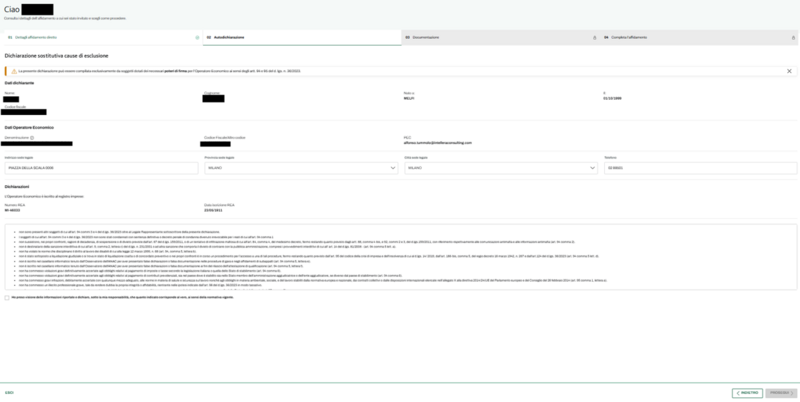
Task: Click the warning triangle icon in the banner
Action: pos(14,71)
